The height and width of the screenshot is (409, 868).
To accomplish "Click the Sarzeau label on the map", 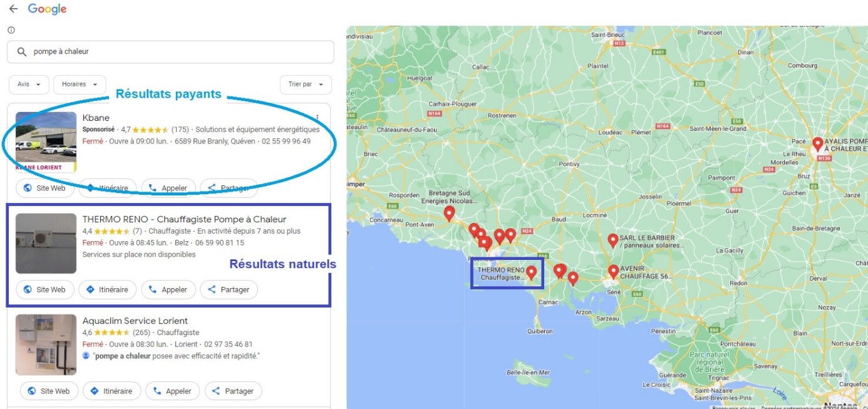I will point(607,319).
